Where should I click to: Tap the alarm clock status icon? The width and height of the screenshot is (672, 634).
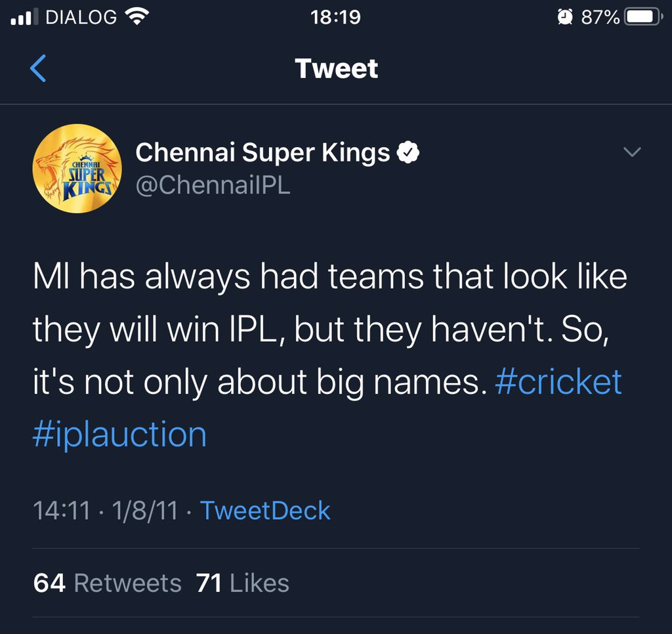(x=565, y=17)
